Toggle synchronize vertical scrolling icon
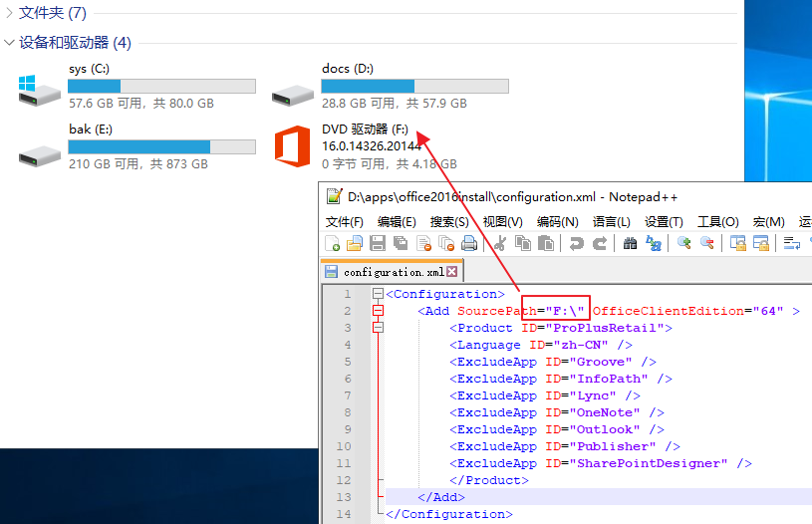The image size is (812, 524). (737, 243)
